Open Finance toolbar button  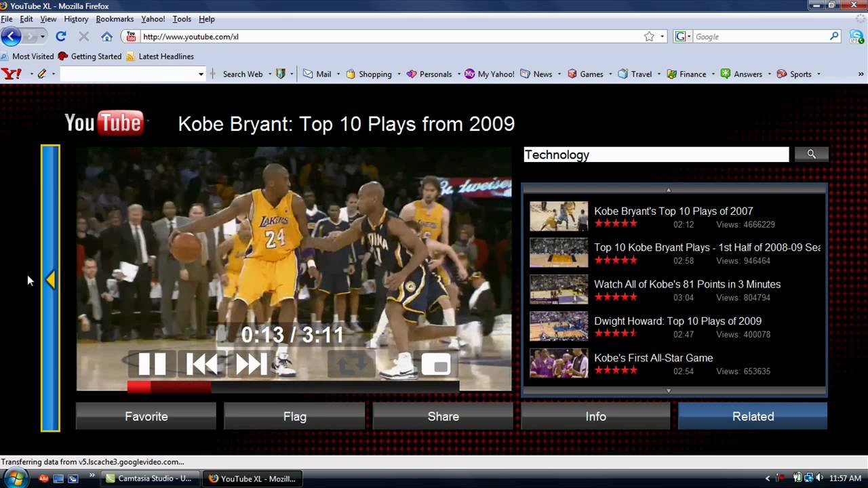pyautogui.click(x=686, y=74)
